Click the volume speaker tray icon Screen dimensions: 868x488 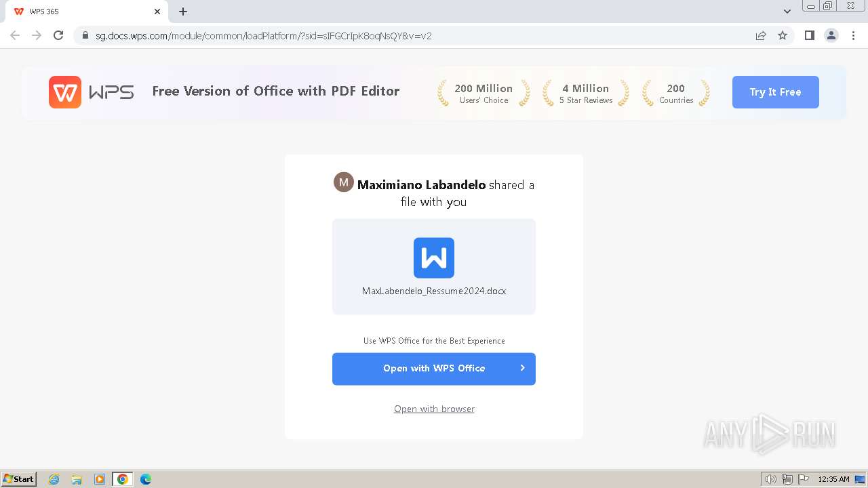(x=770, y=479)
